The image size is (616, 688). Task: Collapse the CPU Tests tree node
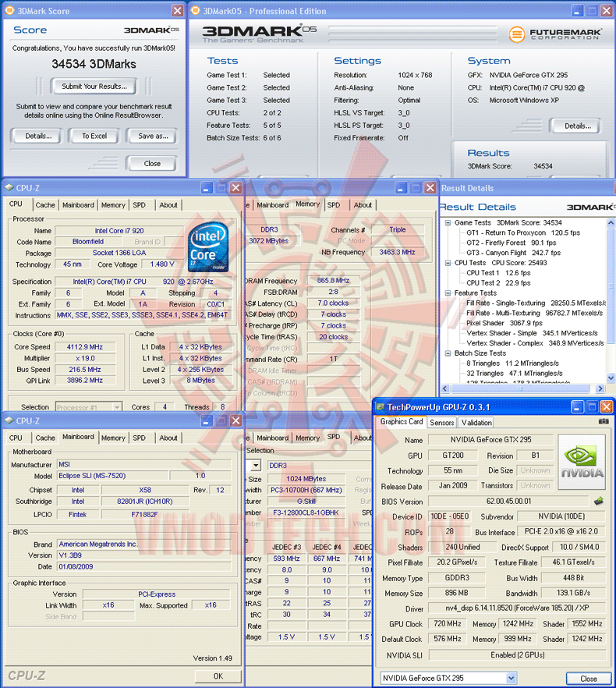(x=448, y=263)
